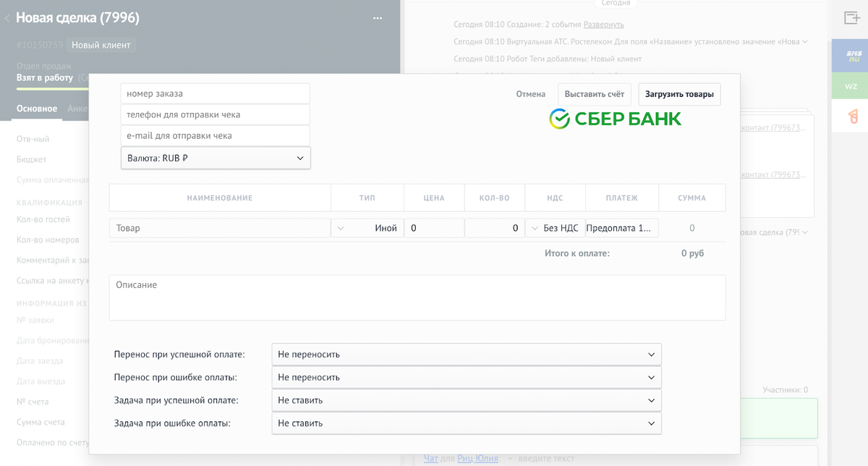Click Выставить счёт button

click(595, 94)
